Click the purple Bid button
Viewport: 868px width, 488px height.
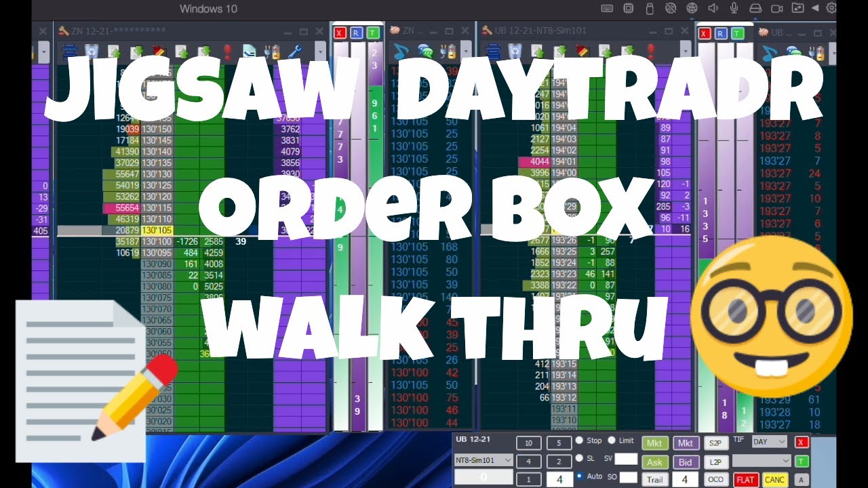click(x=686, y=462)
